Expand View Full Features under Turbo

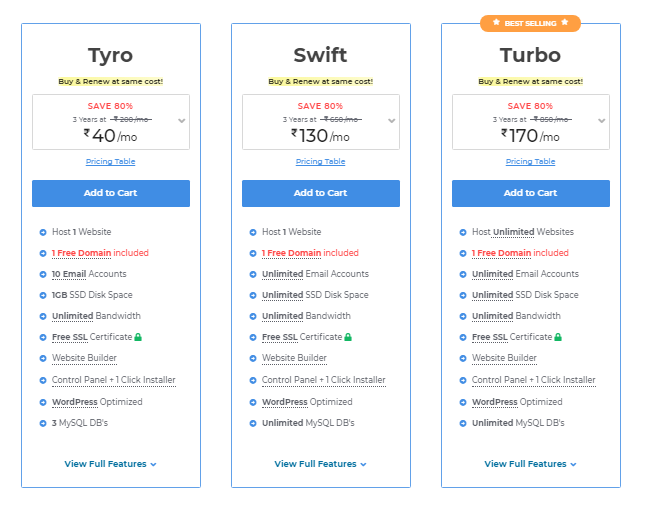[x=530, y=464]
